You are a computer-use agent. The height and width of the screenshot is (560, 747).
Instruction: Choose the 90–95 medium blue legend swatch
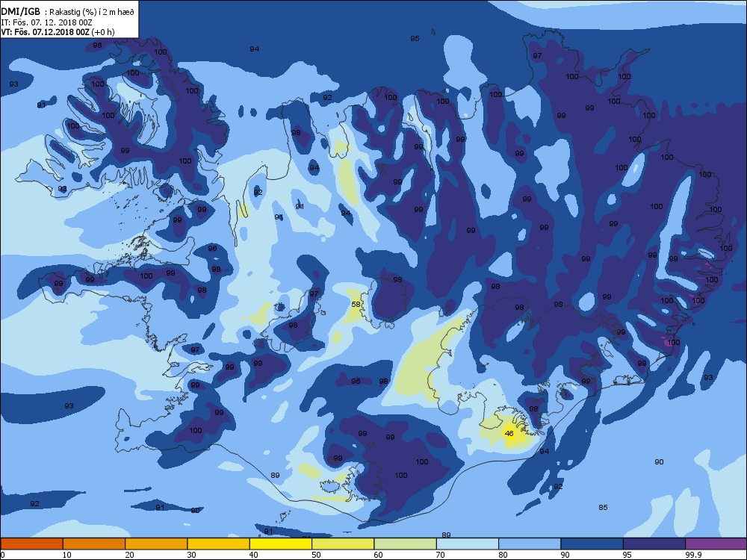pos(592,544)
